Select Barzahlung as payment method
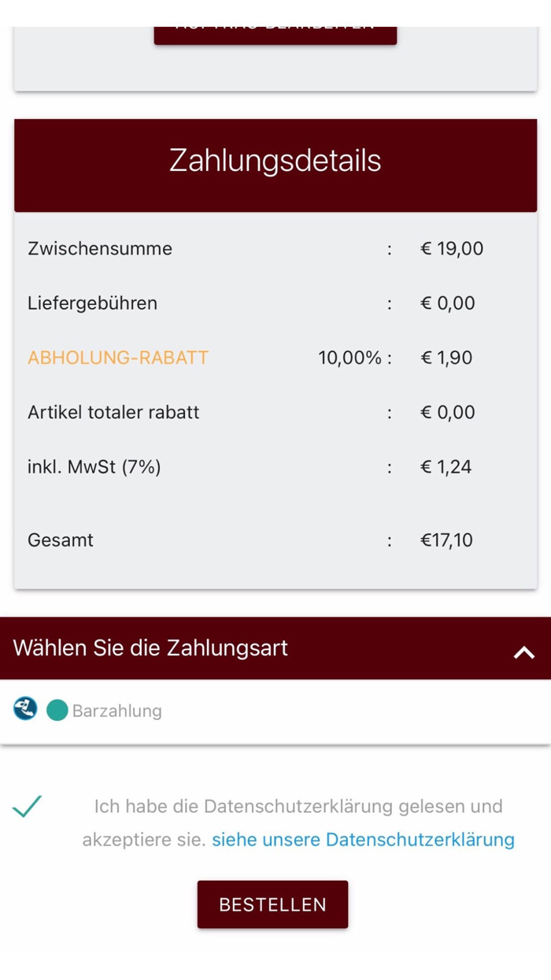Screen dimensions: 551x980 (115, 710)
